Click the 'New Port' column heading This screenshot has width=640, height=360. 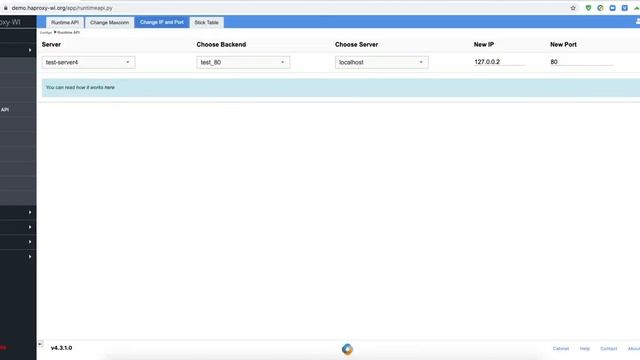pos(563,44)
